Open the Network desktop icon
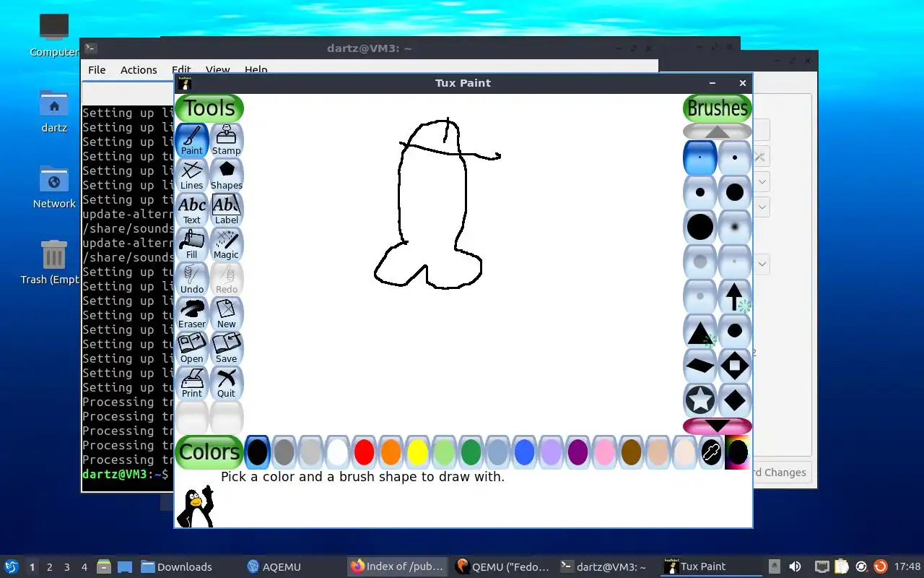The image size is (924, 578). coord(54,188)
